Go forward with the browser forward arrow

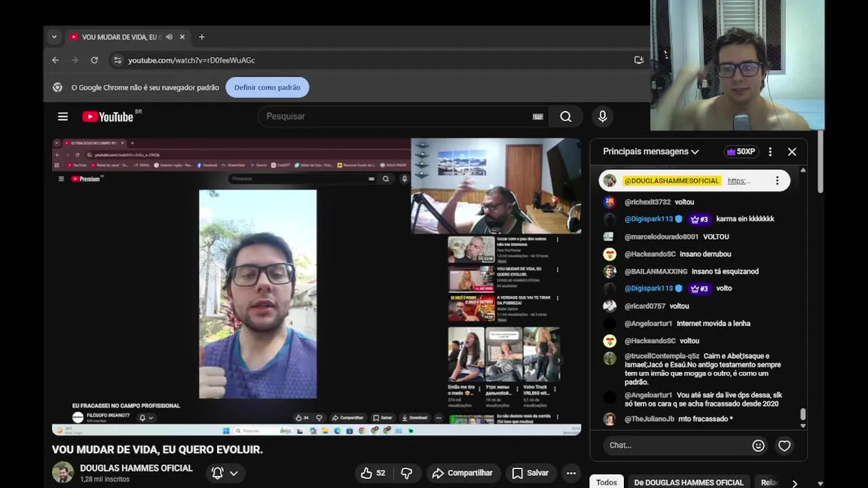75,60
